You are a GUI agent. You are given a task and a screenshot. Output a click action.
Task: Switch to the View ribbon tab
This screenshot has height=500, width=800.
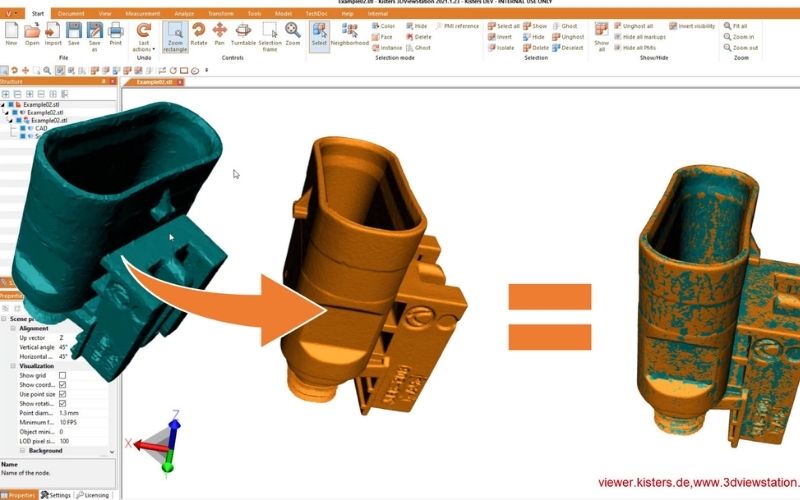coord(105,14)
